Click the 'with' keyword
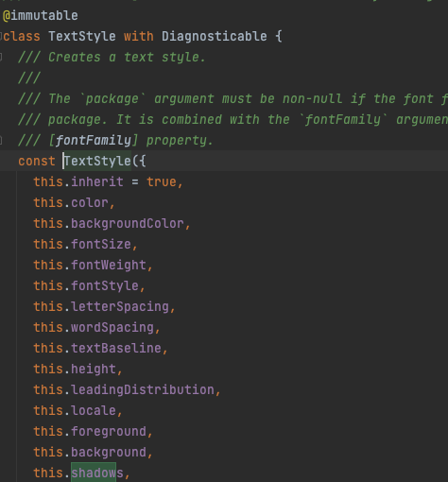 (139, 36)
